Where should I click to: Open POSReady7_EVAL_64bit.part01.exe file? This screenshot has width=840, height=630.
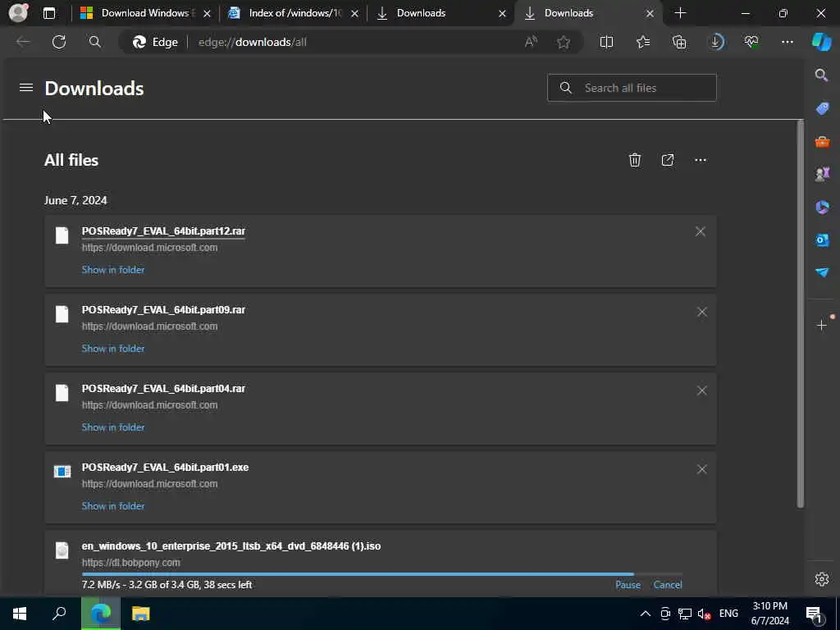pos(165,467)
